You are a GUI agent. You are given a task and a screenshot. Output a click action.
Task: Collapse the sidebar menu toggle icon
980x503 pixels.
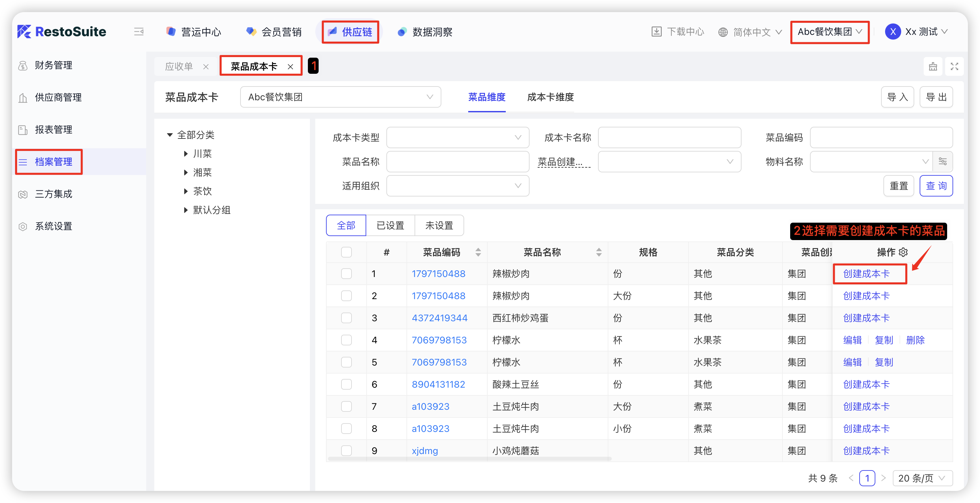(x=139, y=32)
